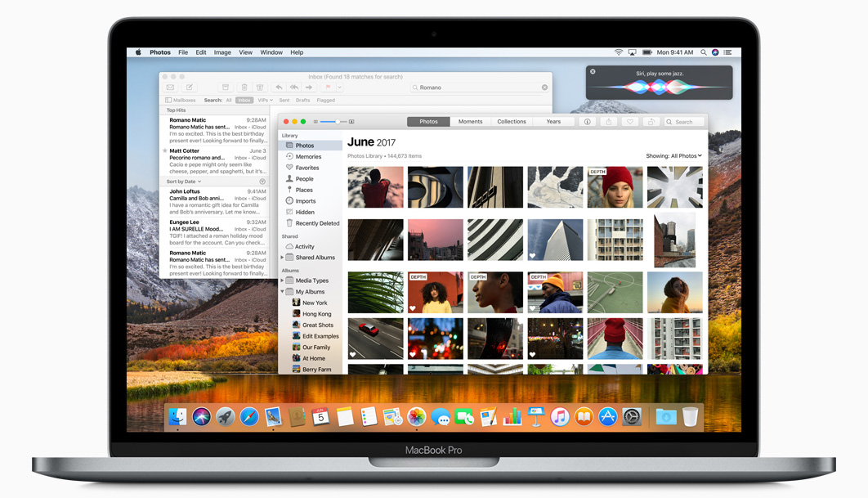Click the Share icon in Photos toolbar

click(608, 122)
